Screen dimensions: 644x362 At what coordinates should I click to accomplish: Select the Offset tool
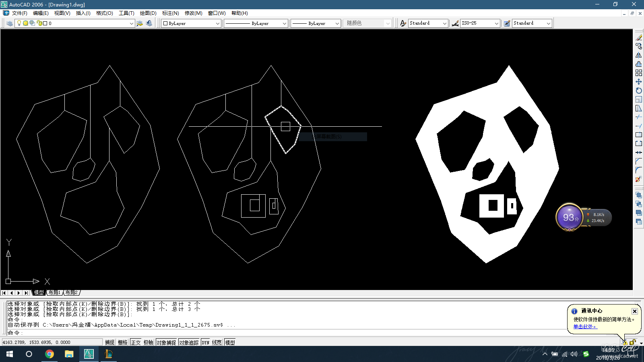639,64
